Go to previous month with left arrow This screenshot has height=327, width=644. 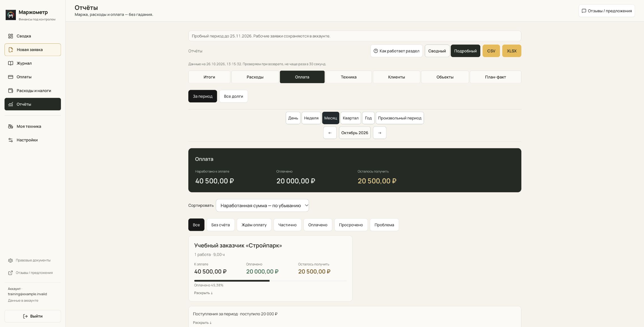click(330, 133)
